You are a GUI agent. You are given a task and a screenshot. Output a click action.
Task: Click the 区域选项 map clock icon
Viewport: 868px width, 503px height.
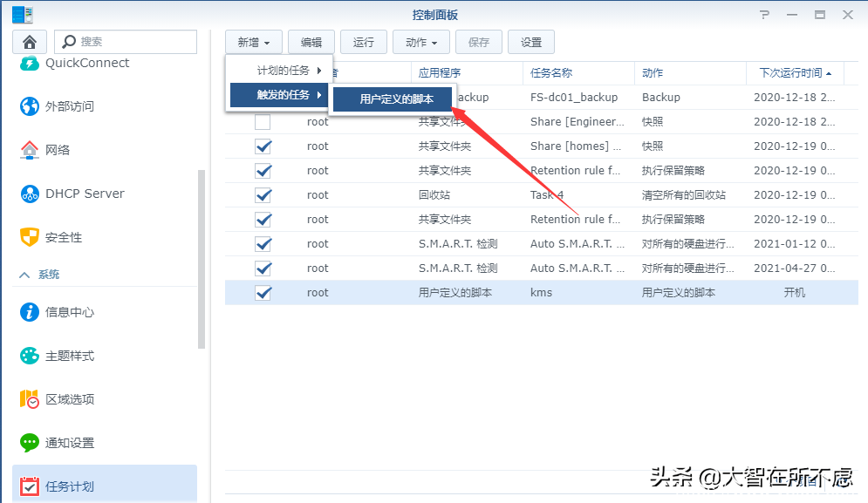point(30,399)
